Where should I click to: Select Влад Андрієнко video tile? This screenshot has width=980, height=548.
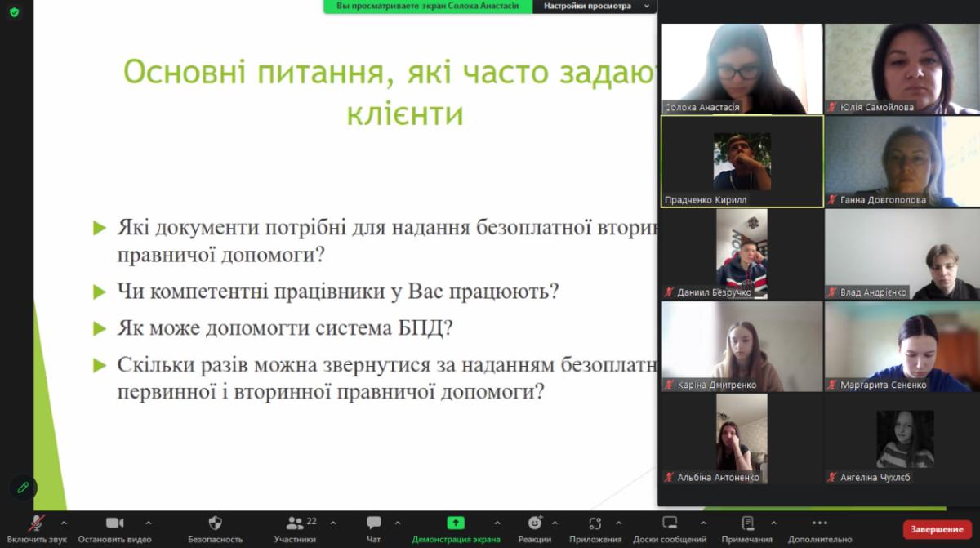pyautogui.click(x=902, y=254)
